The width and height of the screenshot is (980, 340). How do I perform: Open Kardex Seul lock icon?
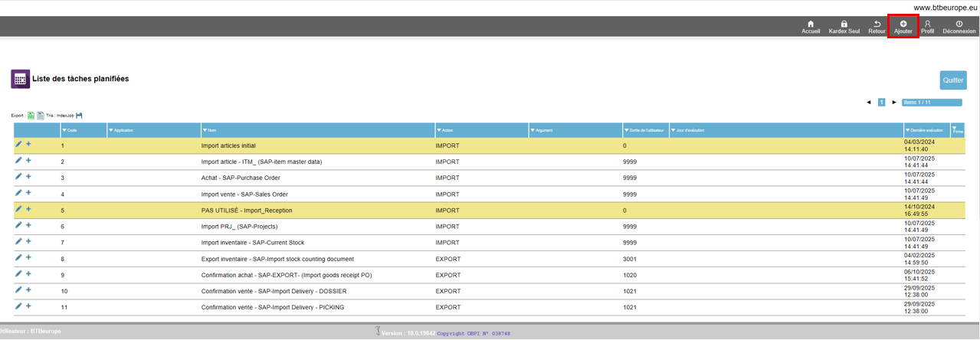pyautogui.click(x=844, y=25)
